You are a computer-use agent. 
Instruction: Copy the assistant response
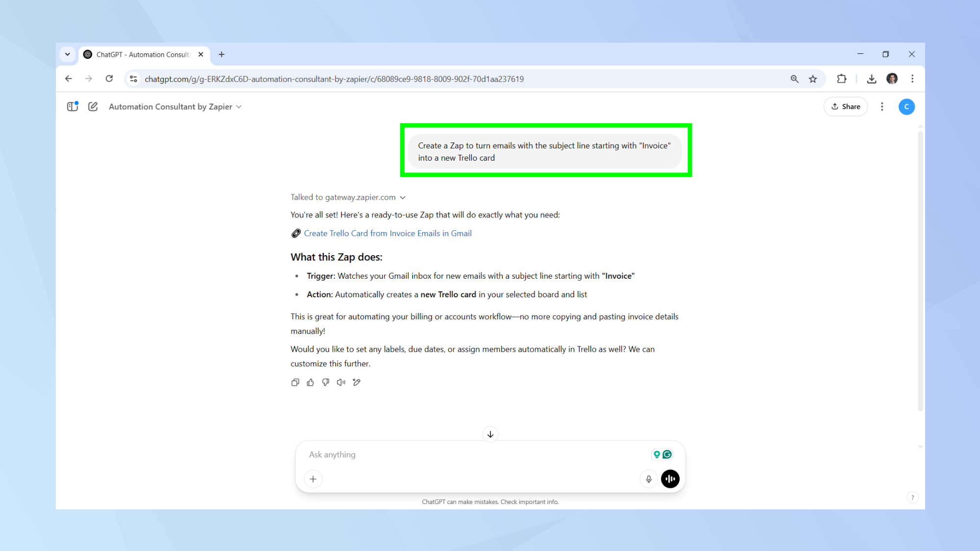point(295,383)
